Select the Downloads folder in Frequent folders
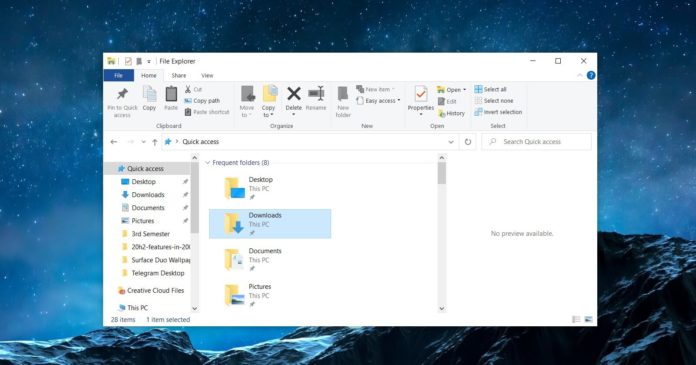696x365 pixels. pyautogui.click(x=270, y=224)
